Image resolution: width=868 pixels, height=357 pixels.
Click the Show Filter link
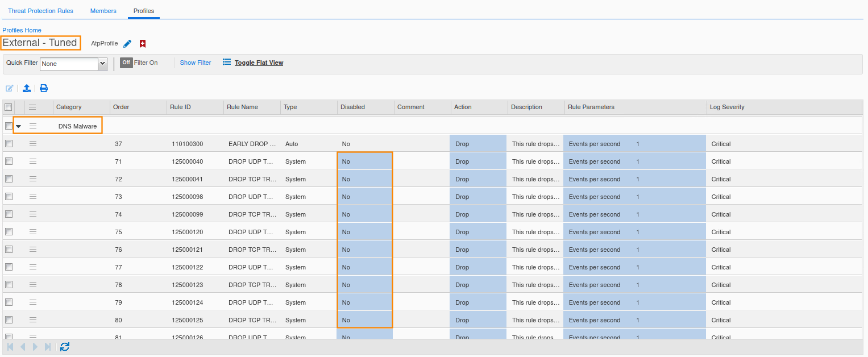click(195, 63)
